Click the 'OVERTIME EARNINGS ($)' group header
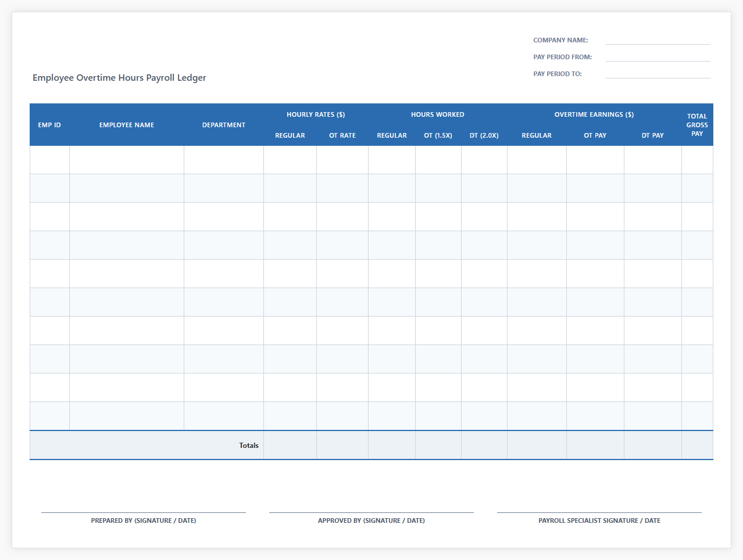The width and height of the screenshot is (743, 560). point(594,114)
